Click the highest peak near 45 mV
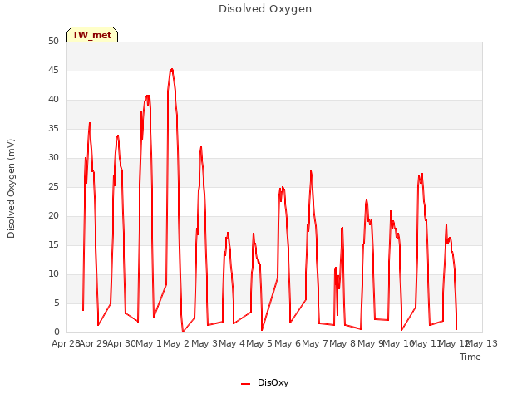Image resolution: width=532 pixels, height=399 pixels. pyautogui.click(x=172, y=70)
